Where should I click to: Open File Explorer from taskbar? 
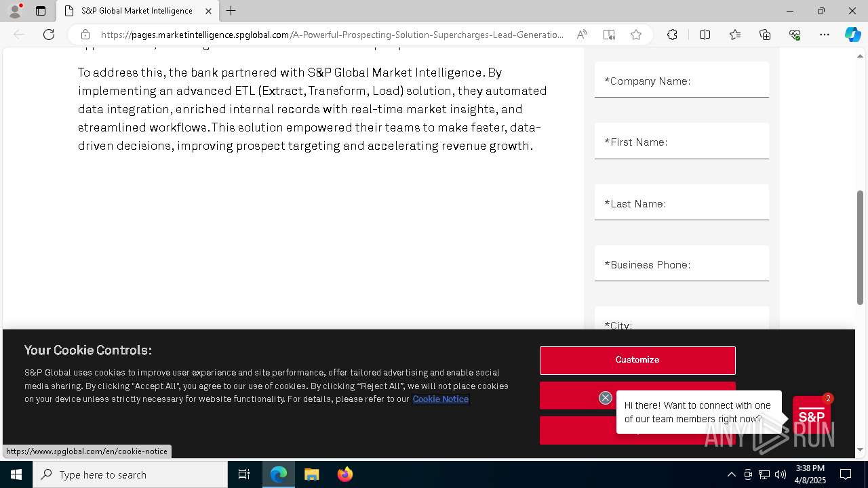[x=311, y=474]
